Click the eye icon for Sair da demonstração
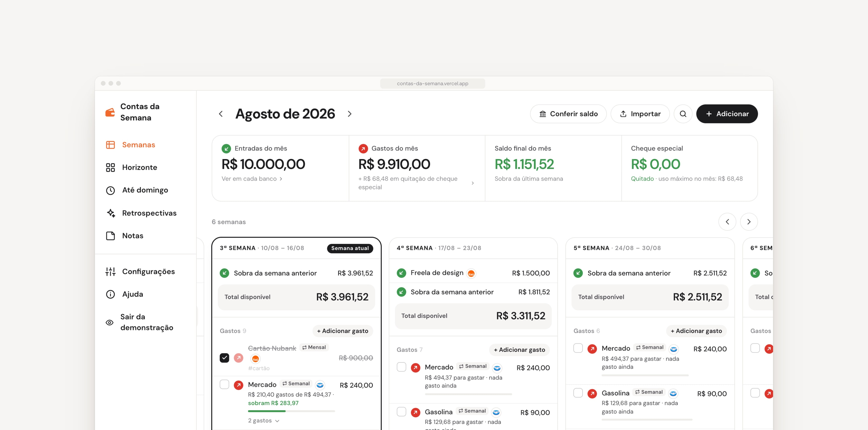Image resolution: width=868 pixels, height=430 pixels. [109, 322]
